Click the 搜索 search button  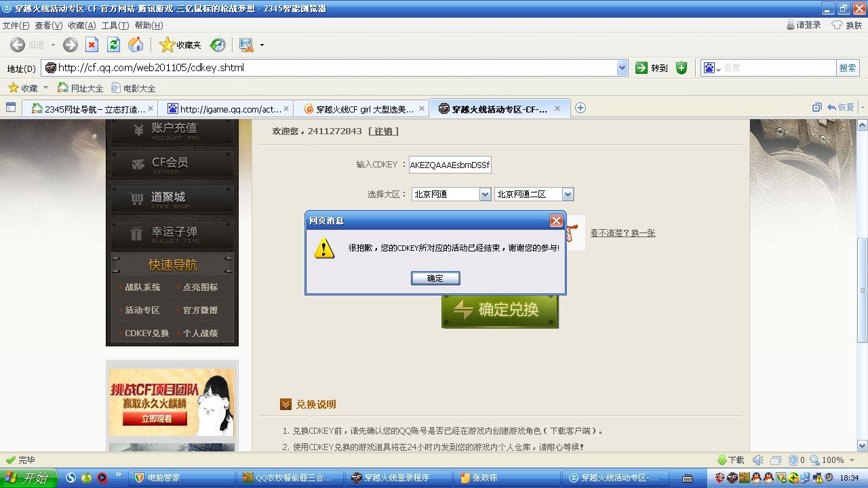[x=848, y=68]
